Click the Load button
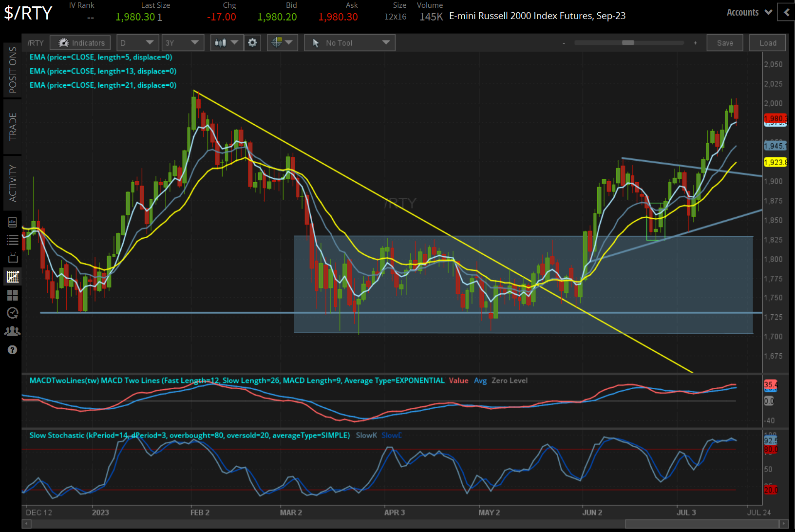 point(767,42)
